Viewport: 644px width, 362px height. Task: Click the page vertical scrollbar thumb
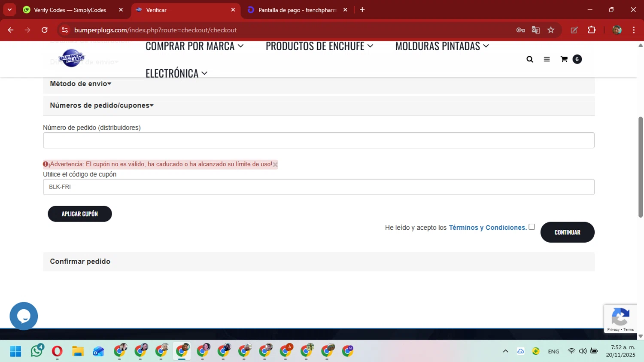point(641,167)
